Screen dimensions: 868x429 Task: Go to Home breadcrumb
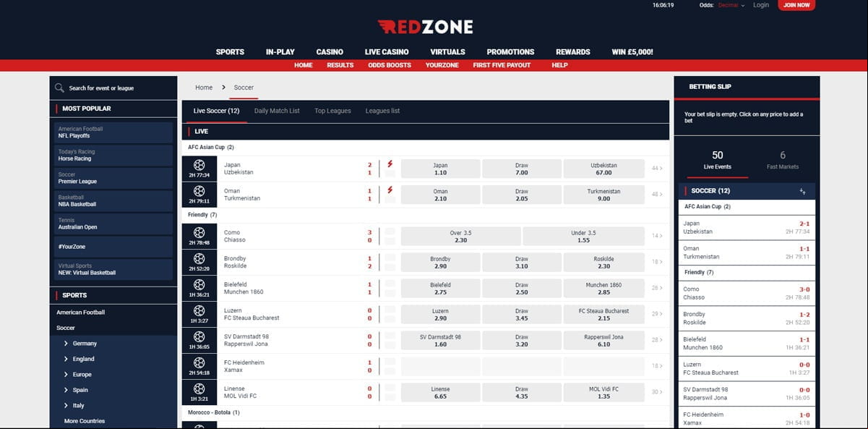[204, 88]
